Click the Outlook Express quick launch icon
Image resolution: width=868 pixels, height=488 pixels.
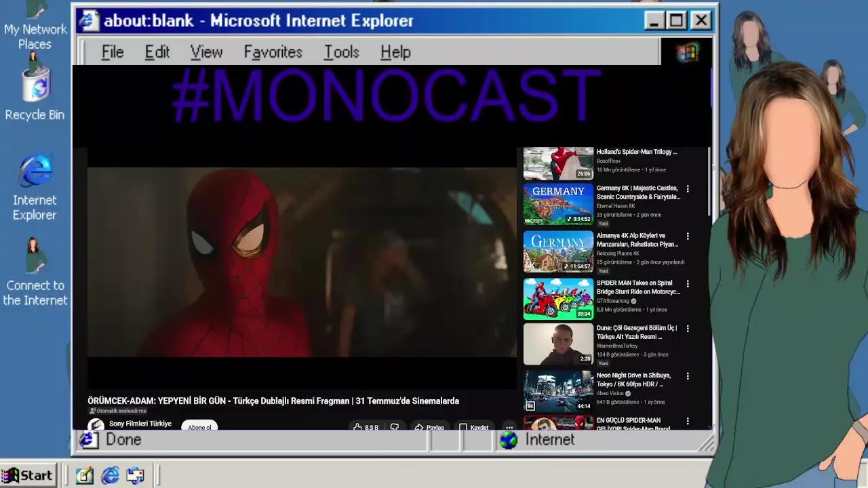[x=136, y=476]
